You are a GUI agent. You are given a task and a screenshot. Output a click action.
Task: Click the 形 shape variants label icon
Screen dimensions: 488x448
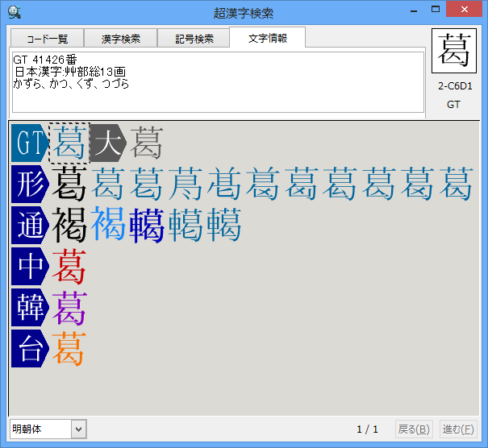[30, 185]
